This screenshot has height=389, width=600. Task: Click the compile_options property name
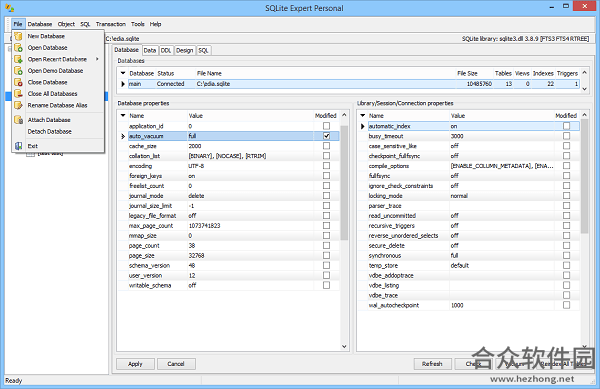(389, 166)
